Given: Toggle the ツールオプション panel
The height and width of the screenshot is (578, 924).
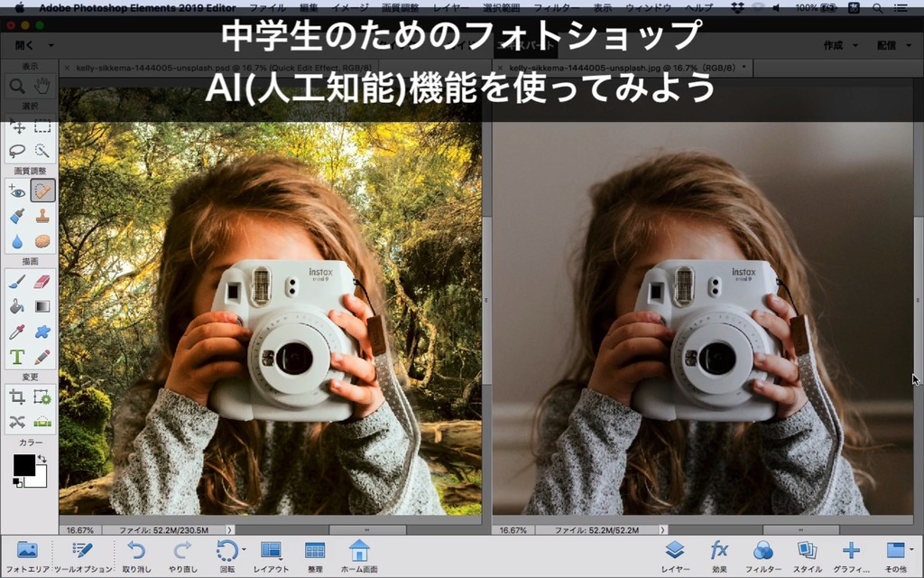Looking at the screenshot, I should (x=82, y=557).
